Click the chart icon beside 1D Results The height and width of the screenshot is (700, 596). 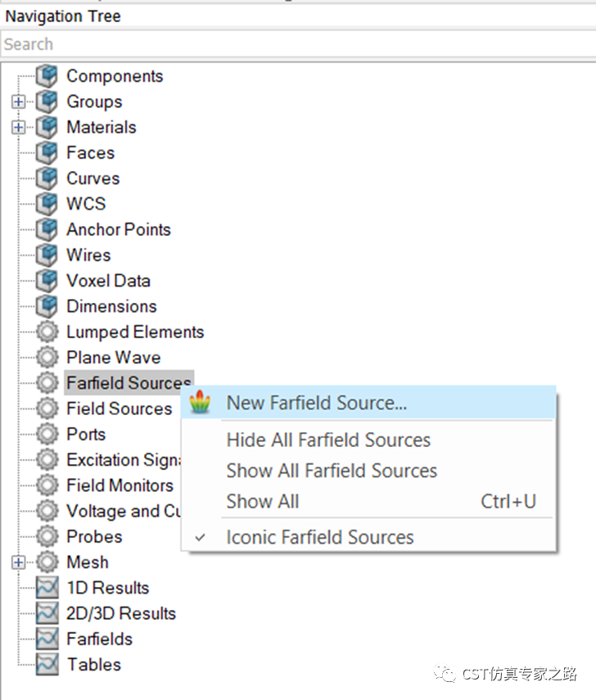(47, 588)
